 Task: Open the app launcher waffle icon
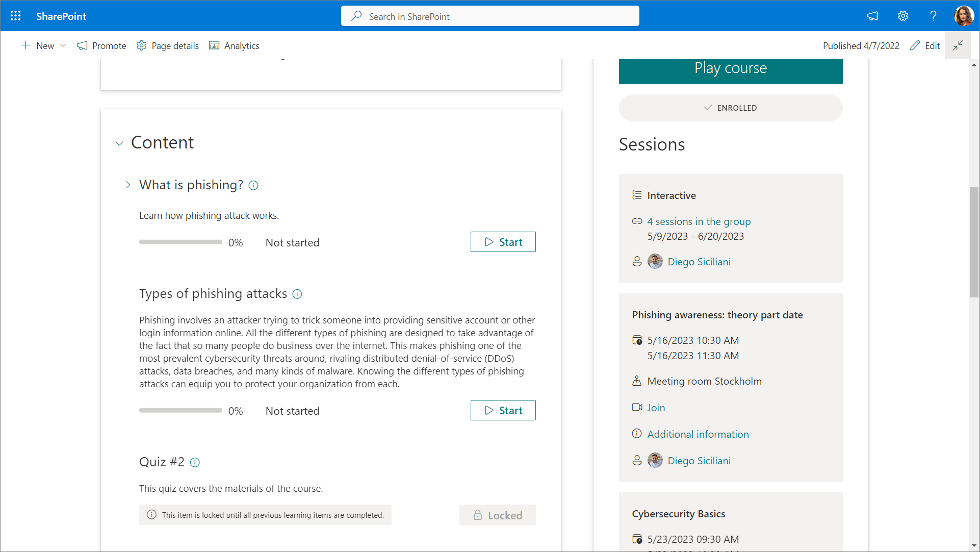[x=15, y=16]
